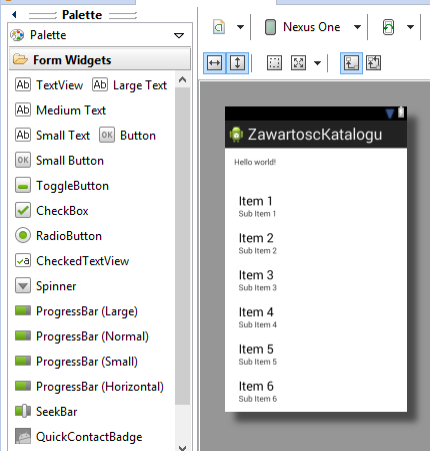
Task: Select the CheckBox widget in palette
Action: pos(52,211)
